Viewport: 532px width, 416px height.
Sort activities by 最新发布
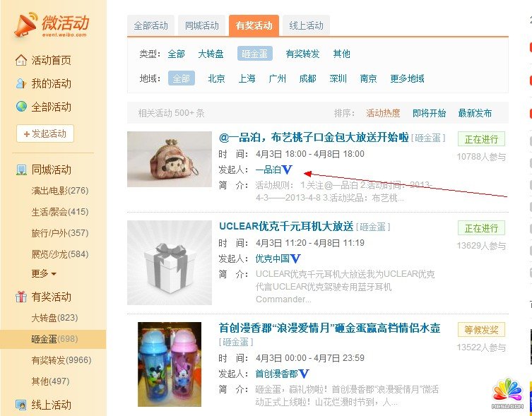click(475, 113)
